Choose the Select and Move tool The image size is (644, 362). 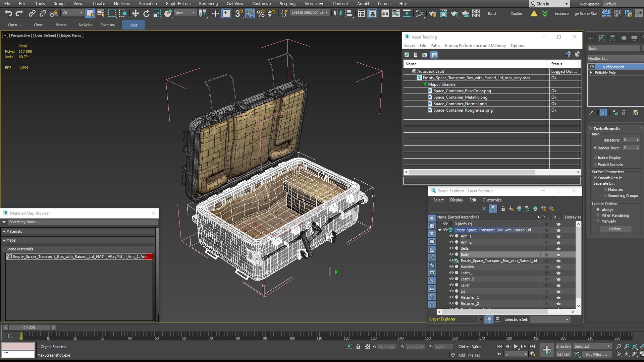tap(136, 13)
